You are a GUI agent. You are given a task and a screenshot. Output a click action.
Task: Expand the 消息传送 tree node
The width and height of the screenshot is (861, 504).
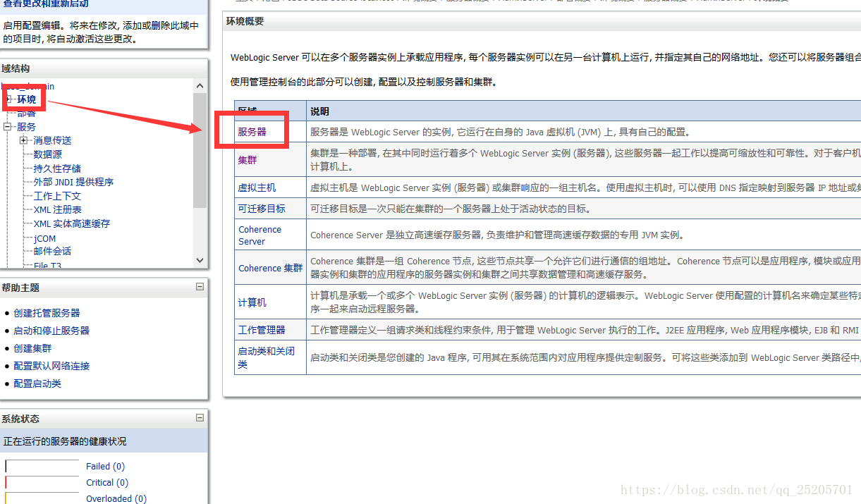pyautogui.click(x=23, y=140)
